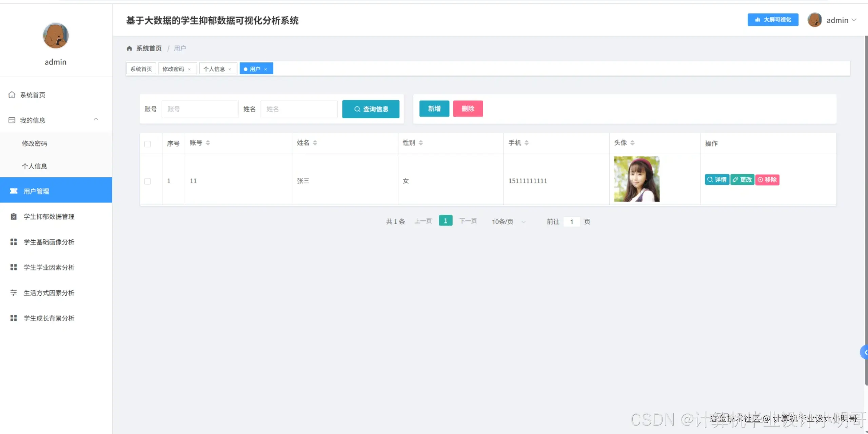The image size is (868, 434).
Task: Click the blue side drawer arrow handle
Action: point(865,353)
